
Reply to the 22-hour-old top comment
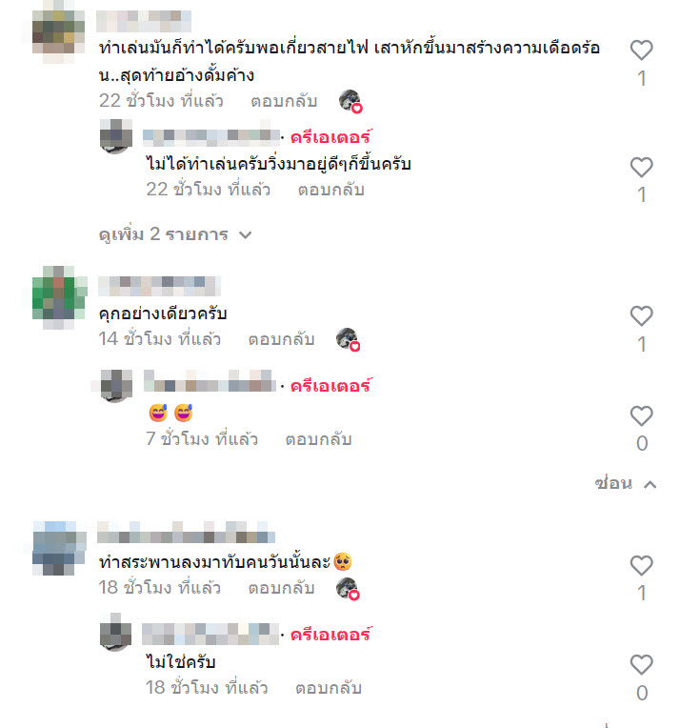(x=284, y=101)
